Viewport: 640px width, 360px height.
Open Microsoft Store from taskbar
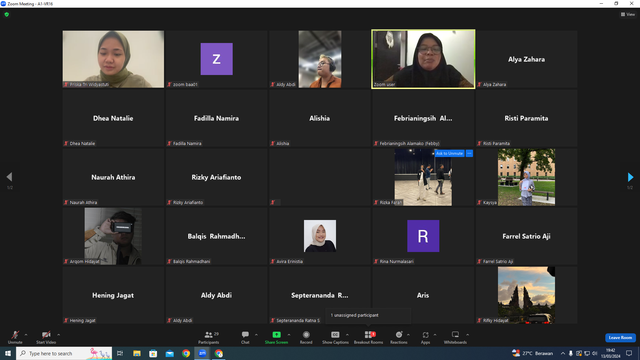coord(153,353)
